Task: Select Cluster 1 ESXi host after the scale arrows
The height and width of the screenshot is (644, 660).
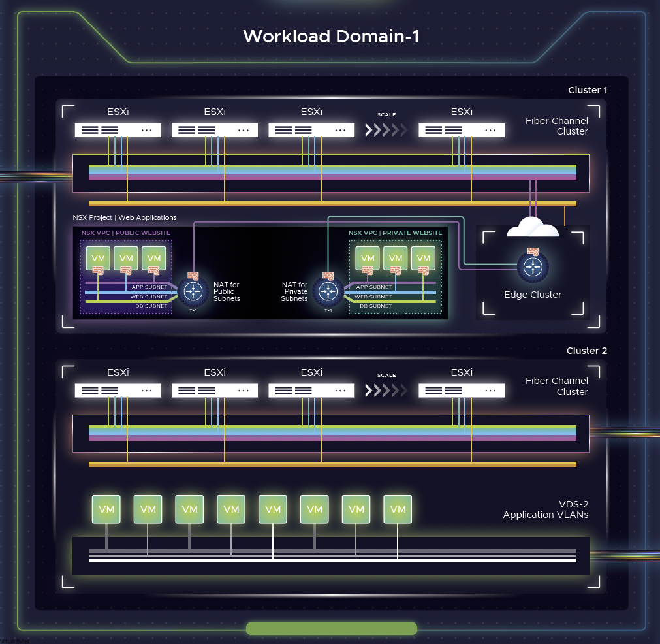Action: [x=462, y=130]
